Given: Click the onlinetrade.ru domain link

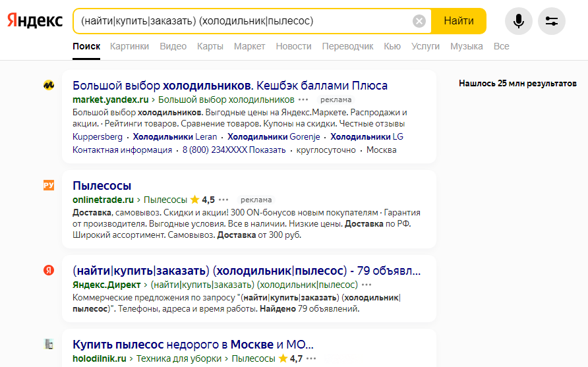Looking at the screenshot, I should click(103, 200).
